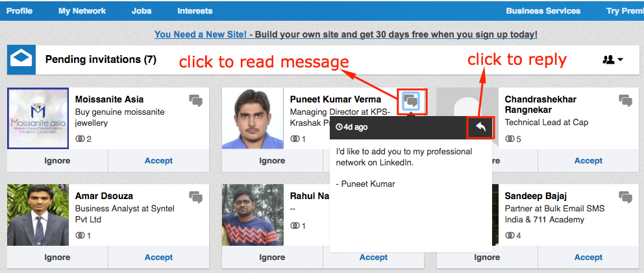Click the reply arrow in message popup
The width and height of the screenshot is (644, 273).
(x=480, y=127)
